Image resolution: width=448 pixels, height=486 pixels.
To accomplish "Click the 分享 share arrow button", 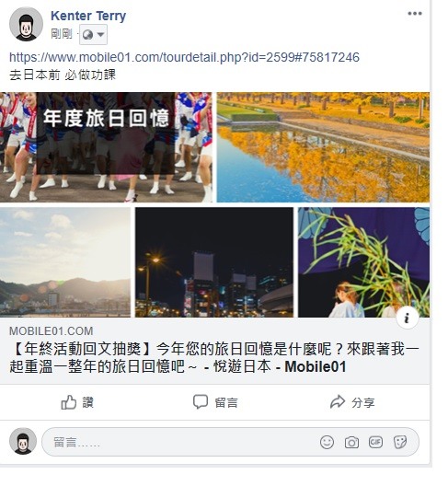I will 352,402.
